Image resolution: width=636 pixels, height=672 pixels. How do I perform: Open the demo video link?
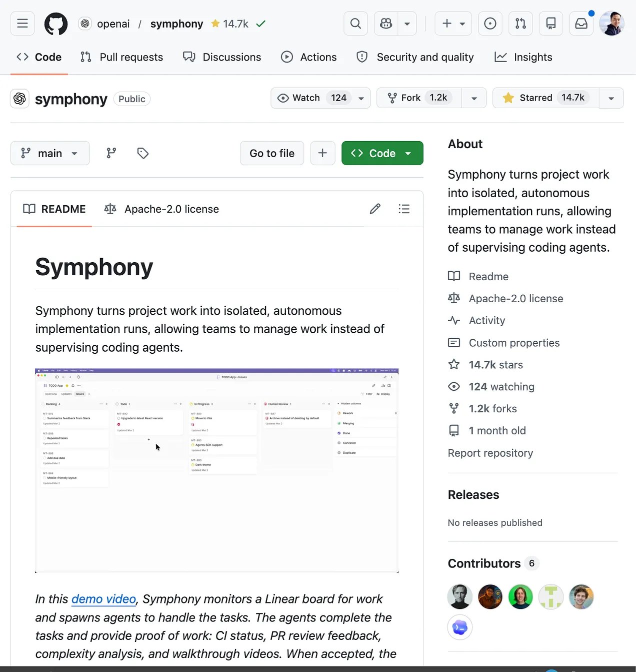tap(103, 599)
